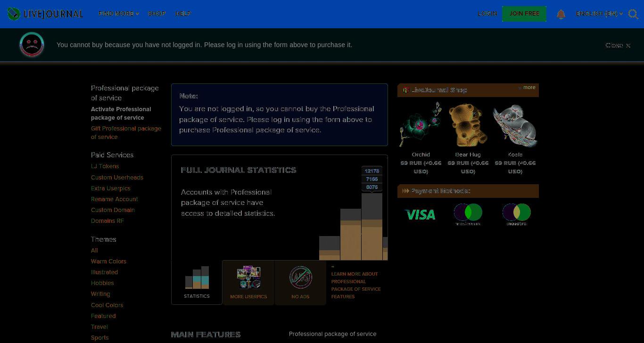Open the Domains RF link
This screenshot has height=343, width=644.
click(107, 221)
